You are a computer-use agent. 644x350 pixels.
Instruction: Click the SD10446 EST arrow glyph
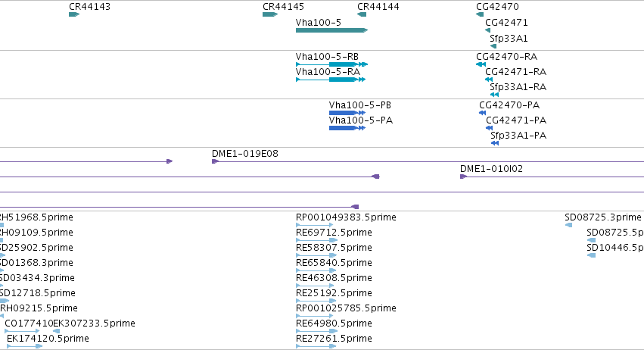click(592, 255)
